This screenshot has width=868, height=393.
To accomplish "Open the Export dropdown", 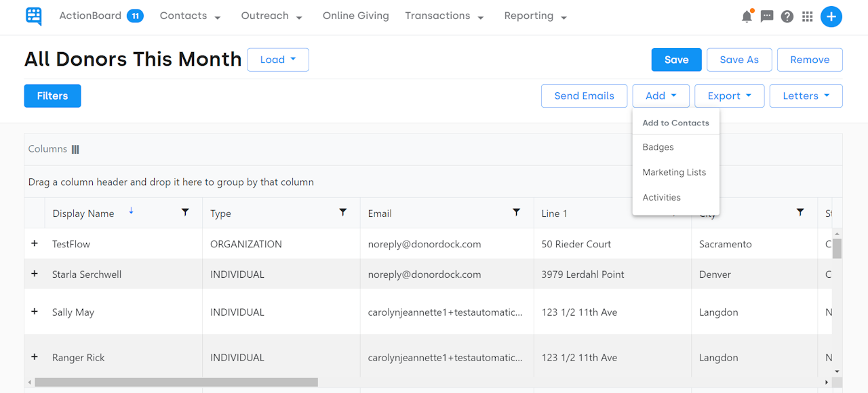I will point(729,96).
